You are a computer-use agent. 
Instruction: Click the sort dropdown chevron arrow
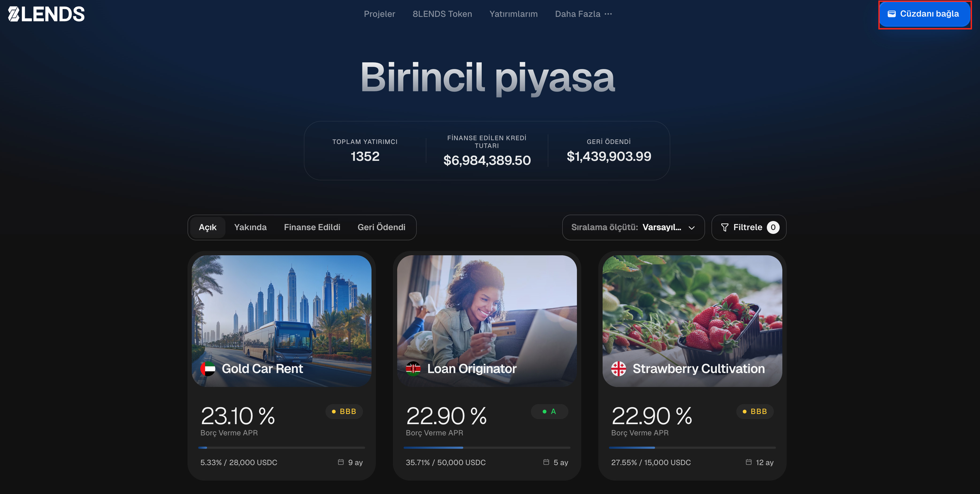click(x=692, y=227)
